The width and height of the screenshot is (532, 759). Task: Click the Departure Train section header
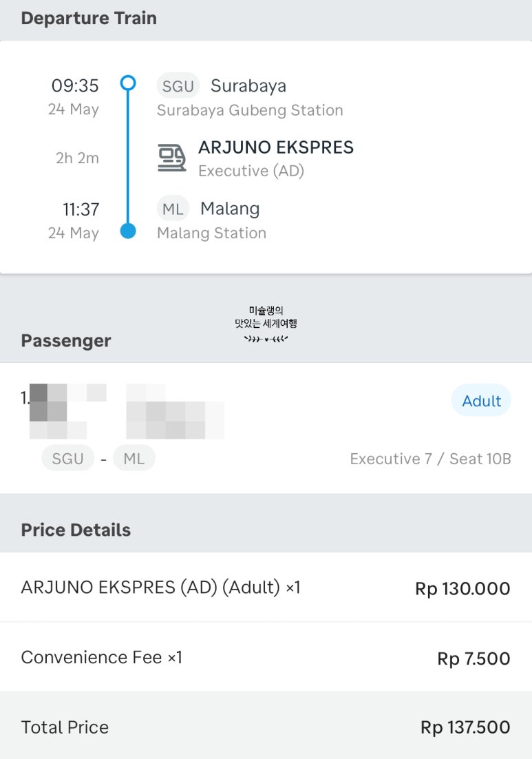coord(89,18)
